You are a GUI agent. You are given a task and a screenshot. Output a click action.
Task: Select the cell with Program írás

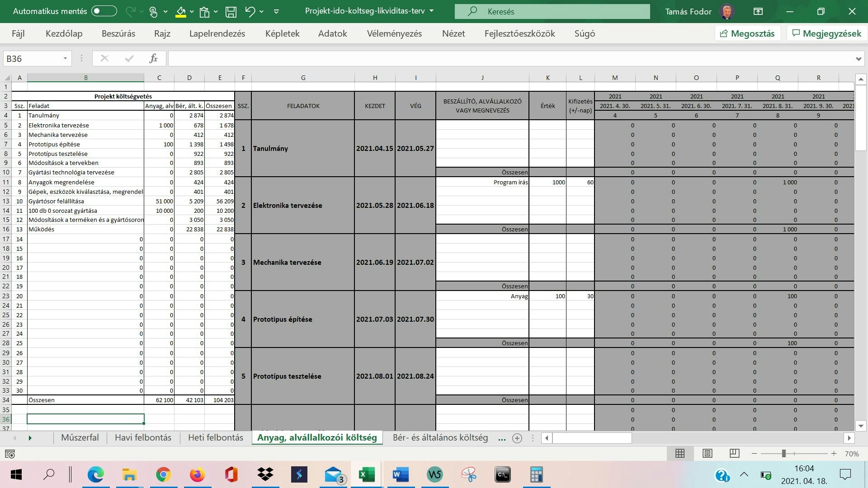point(482,182)
